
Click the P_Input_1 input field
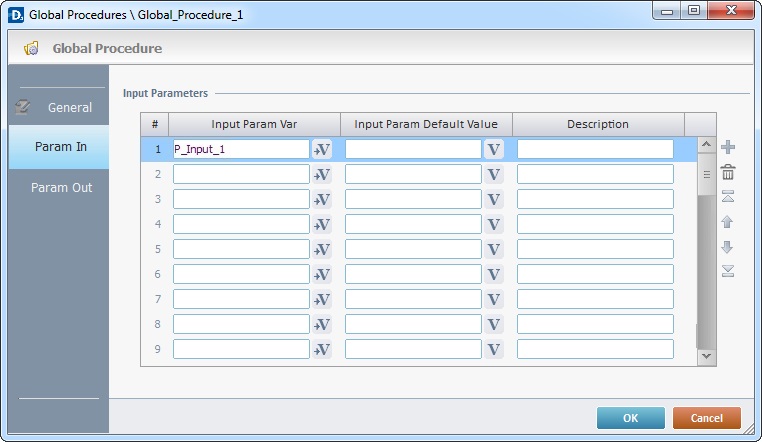241,149
